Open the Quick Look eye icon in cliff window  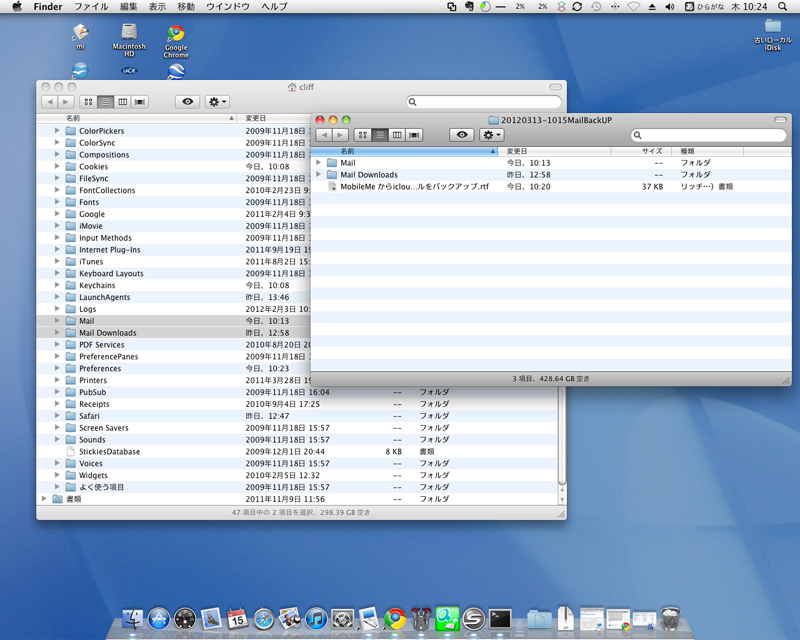tap(187, 101)
